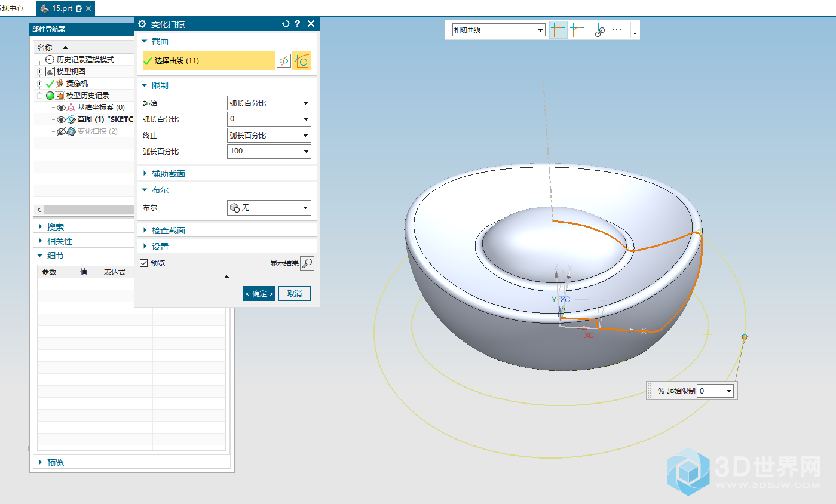This screenshot has height=504, width=836.
Task: Click the 模型视图 node icon
Action: (50, 72)
